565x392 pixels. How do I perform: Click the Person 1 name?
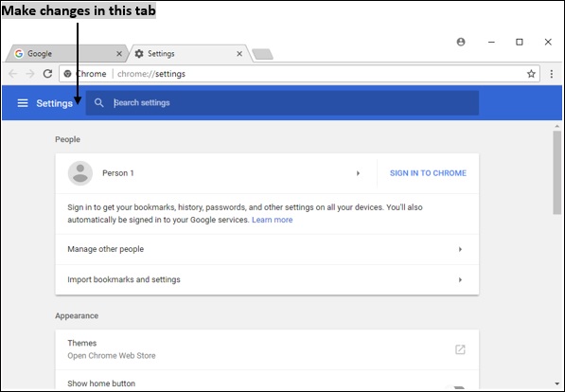118,173
